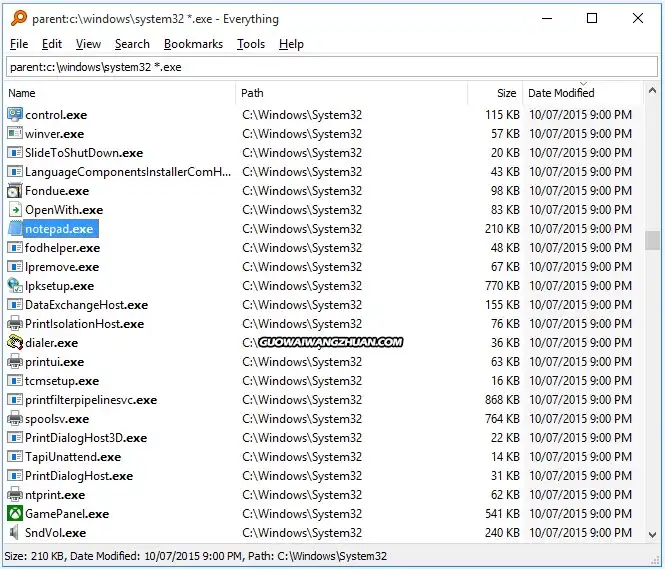The width and height of the screenshot is (665, 569).
Task: Click the lpksetup.exe globe icon
Action: [15, 286]
